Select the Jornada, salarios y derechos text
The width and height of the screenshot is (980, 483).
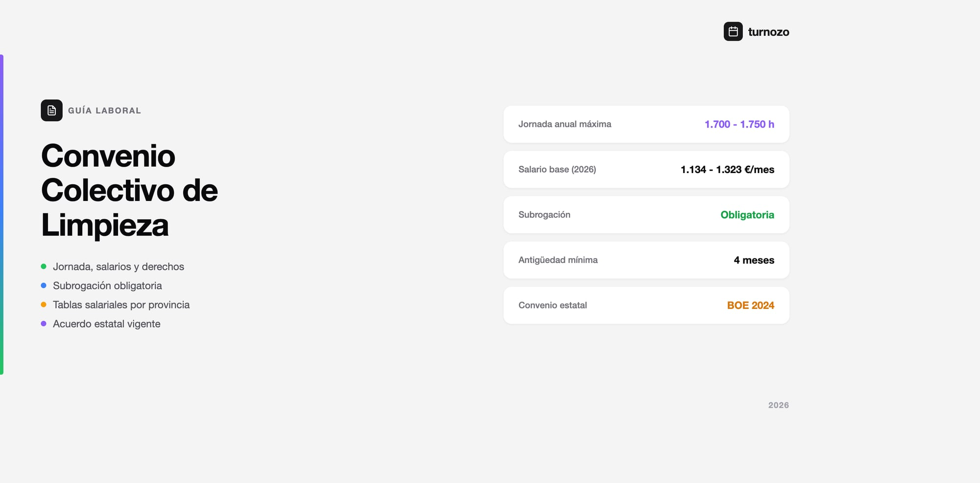coord(118,267)
